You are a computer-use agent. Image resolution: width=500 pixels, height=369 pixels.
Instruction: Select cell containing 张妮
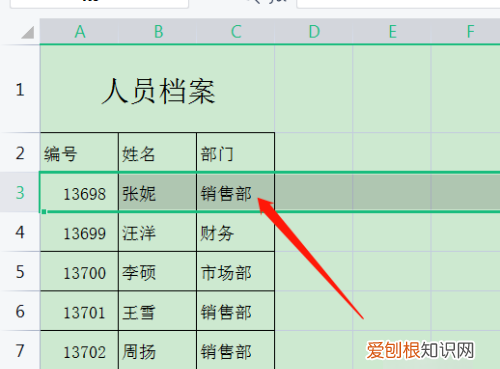[158, 192]
